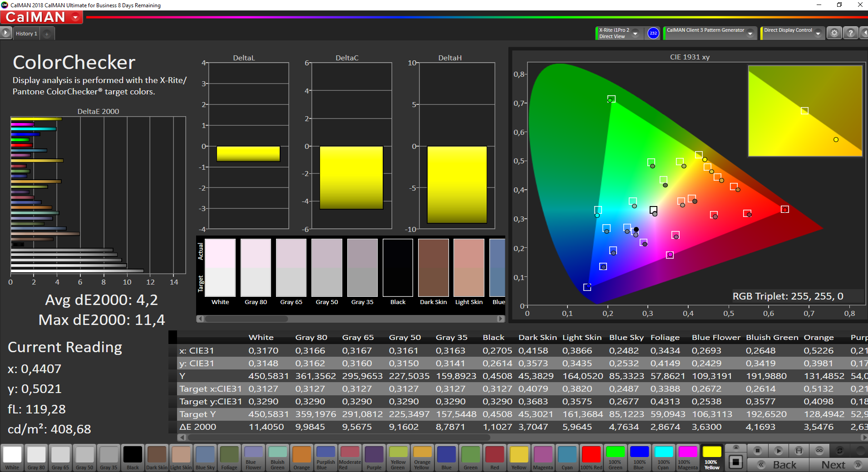
Task: Open the settings gear
Action: [x=834, y=33]
